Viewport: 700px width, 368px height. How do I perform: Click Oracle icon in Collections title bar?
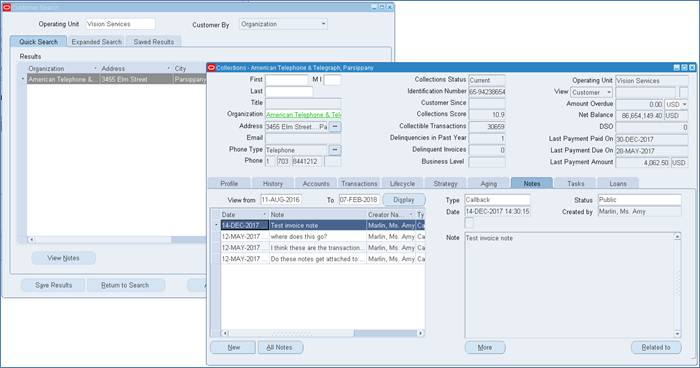pyautogui.click(x=211, y=67)
